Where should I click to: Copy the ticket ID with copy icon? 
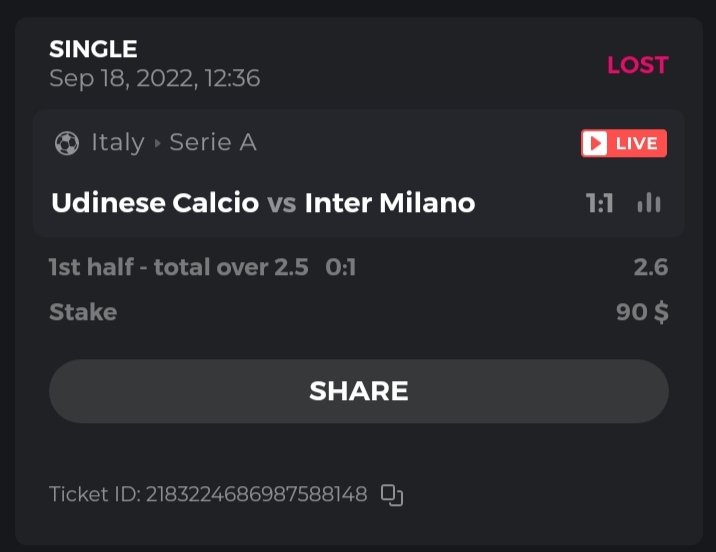pos(392,494)
